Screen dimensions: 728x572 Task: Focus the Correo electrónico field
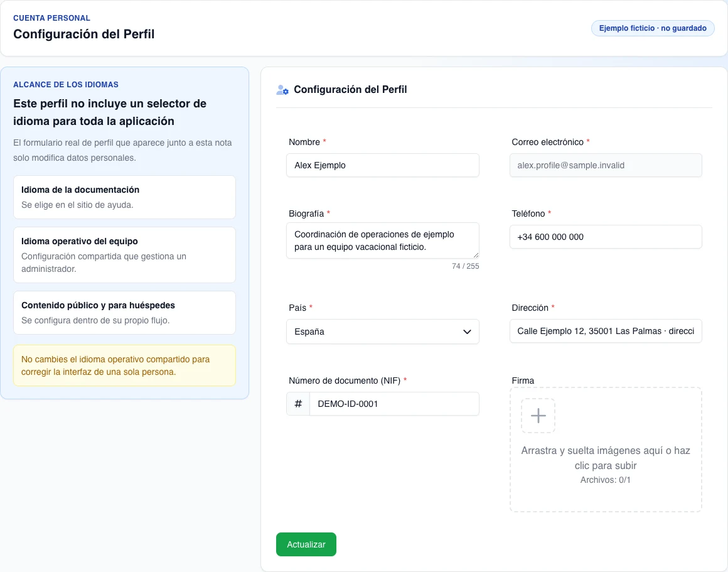tap(606, 165)
